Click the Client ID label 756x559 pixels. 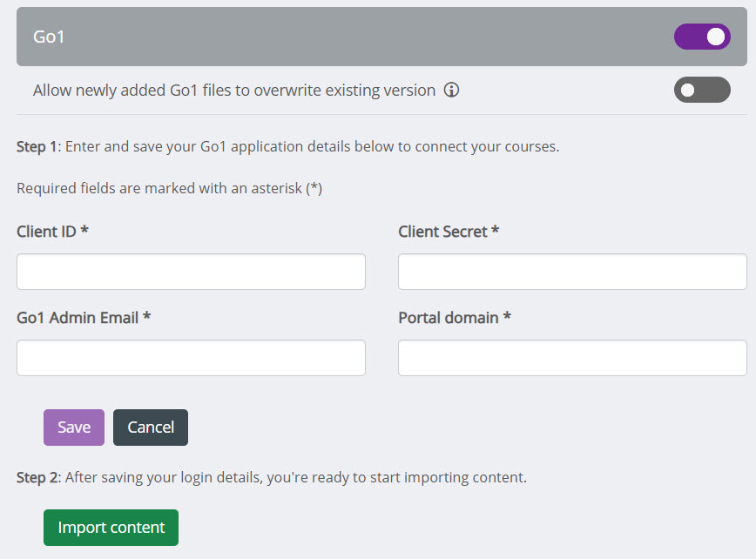53,232
